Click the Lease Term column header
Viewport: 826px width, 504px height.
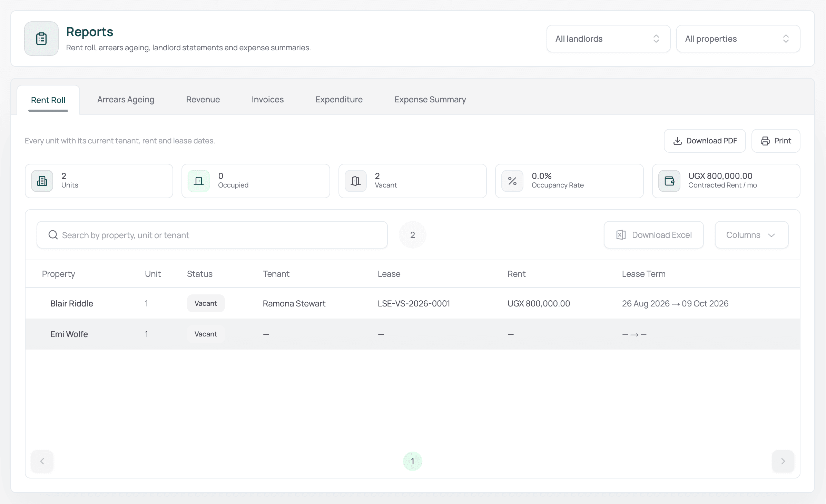[x=643, y=274]
